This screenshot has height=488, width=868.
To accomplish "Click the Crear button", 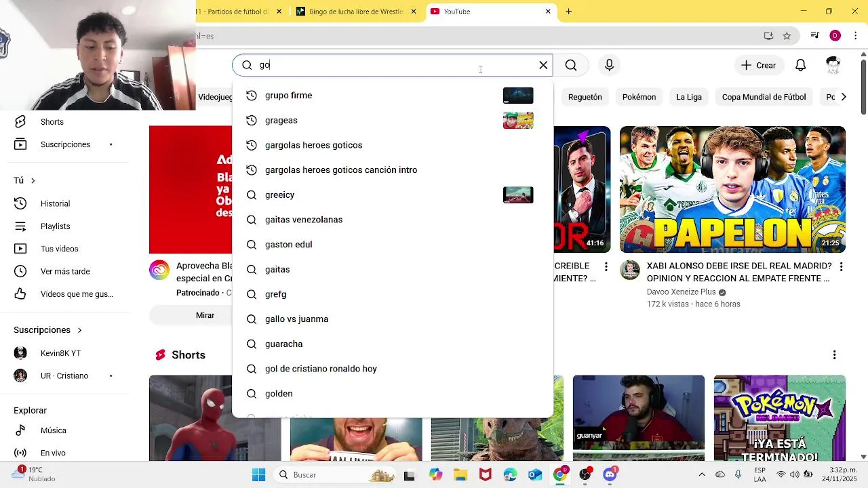I will [x=759, y=65].
